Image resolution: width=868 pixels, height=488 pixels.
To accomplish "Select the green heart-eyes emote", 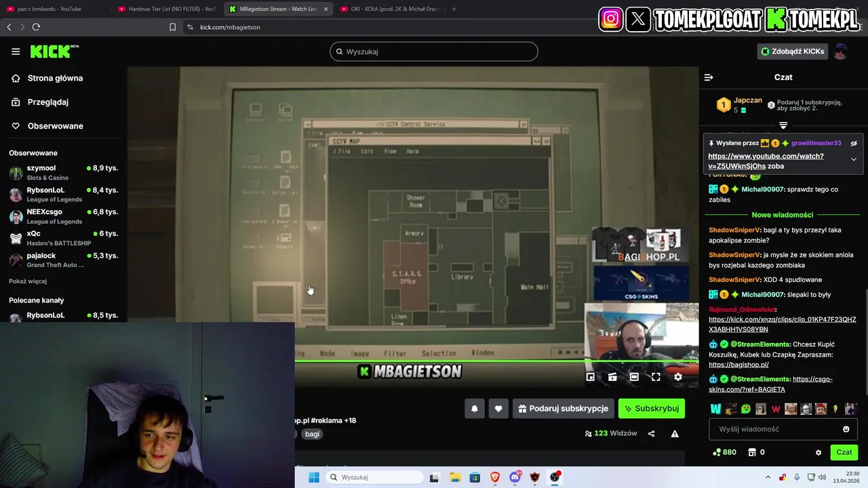I will [x=746, y=409].
